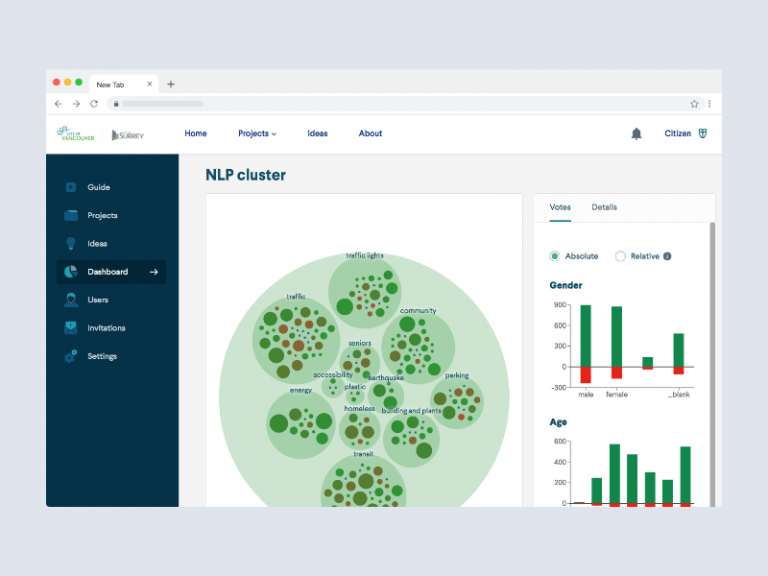Click the Ideas lightbulb icon

(70, 243)
